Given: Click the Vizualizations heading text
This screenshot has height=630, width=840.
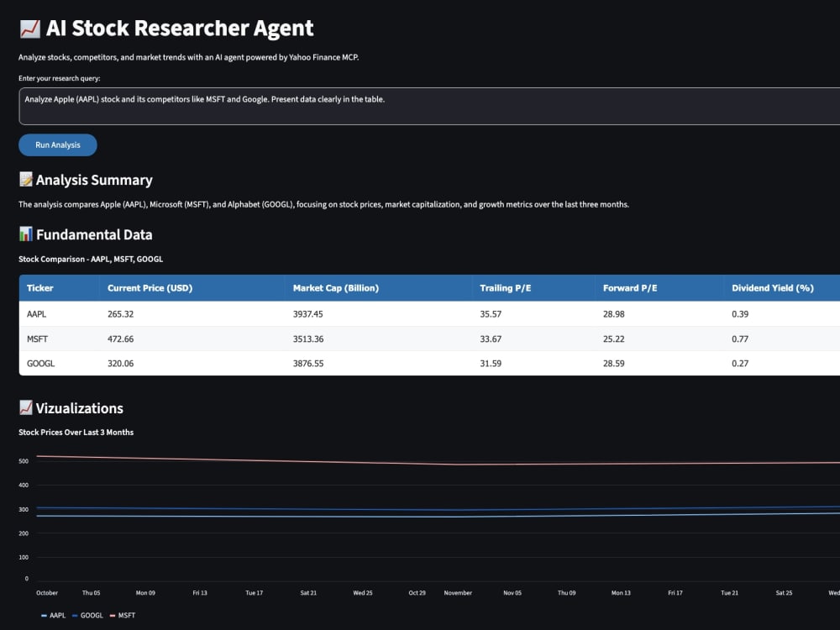Looking at the screenshot, I should tap(80, 408).
